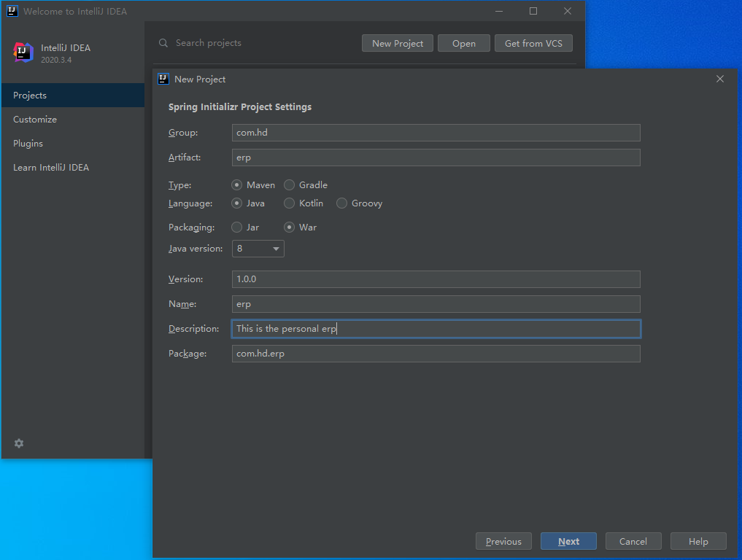The image size is (742, 560).
Task: Click the New Project dialog title icon
Action: 163,79
